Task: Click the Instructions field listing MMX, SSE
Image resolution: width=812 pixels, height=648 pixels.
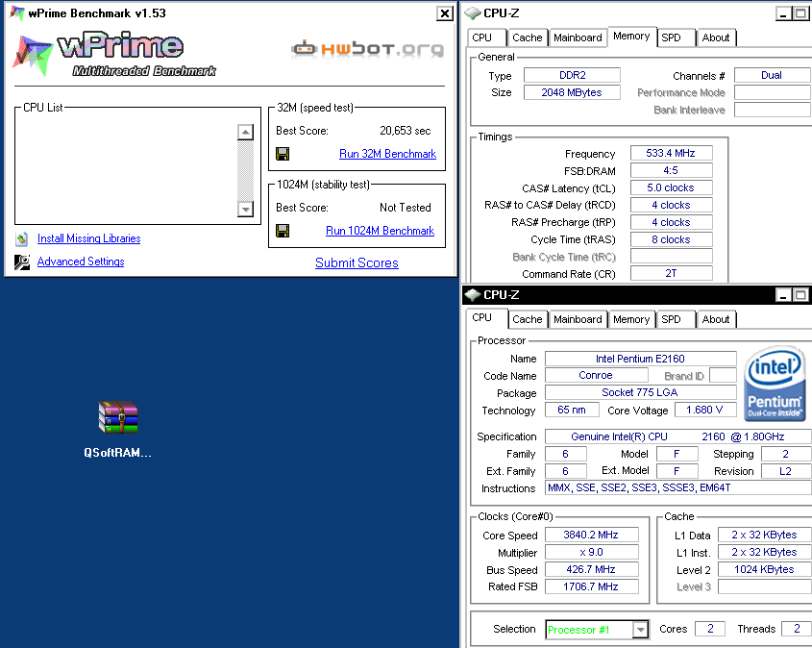Action: tap(677, 487)
